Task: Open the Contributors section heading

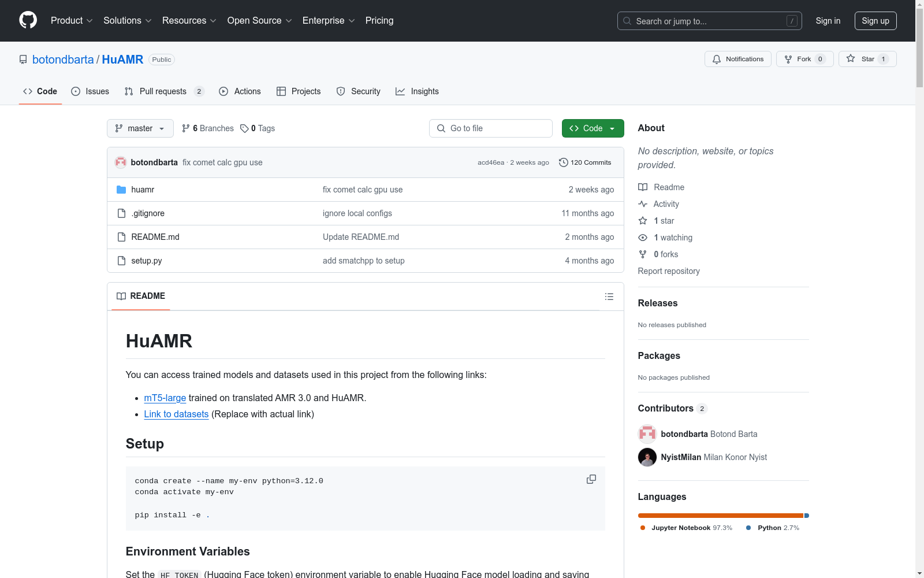Action: coord(666,408)
